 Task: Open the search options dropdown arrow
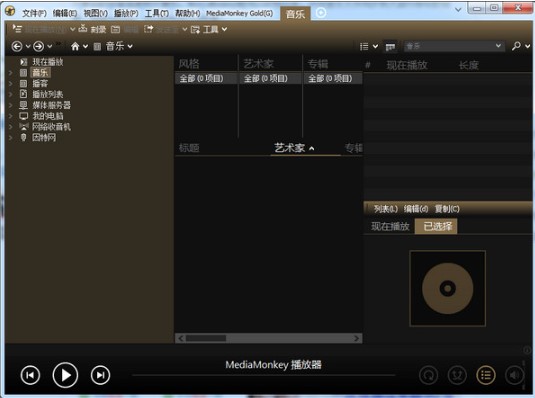(527, 46)
